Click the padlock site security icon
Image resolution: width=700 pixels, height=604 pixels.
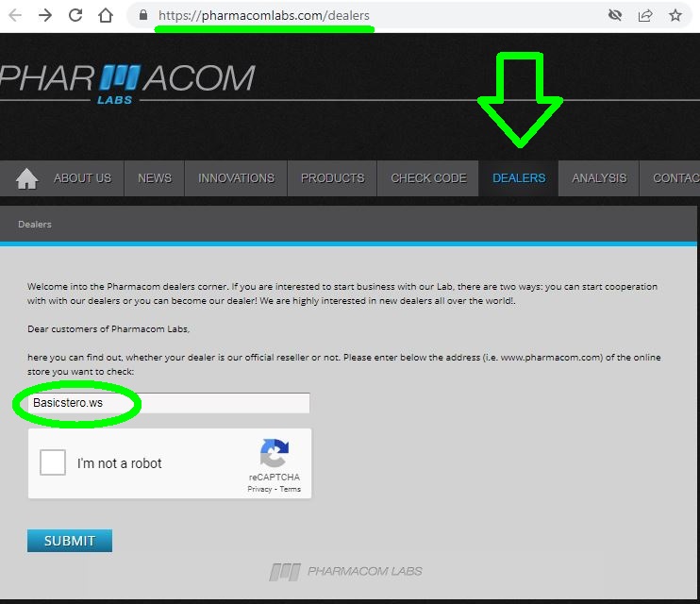coord(143,15)
